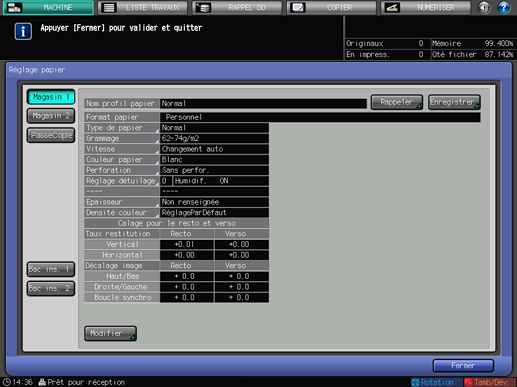
Task: Open help with question mark icon
Action: tap(504, 7)
